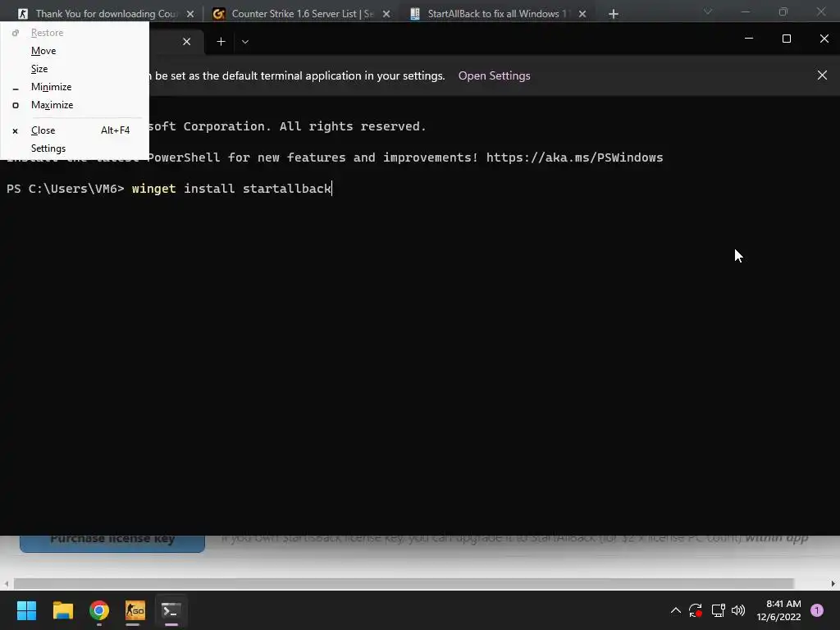
Task: Switch to Counter Strike 1.6 Server List tab
Action: coord(302,14)
